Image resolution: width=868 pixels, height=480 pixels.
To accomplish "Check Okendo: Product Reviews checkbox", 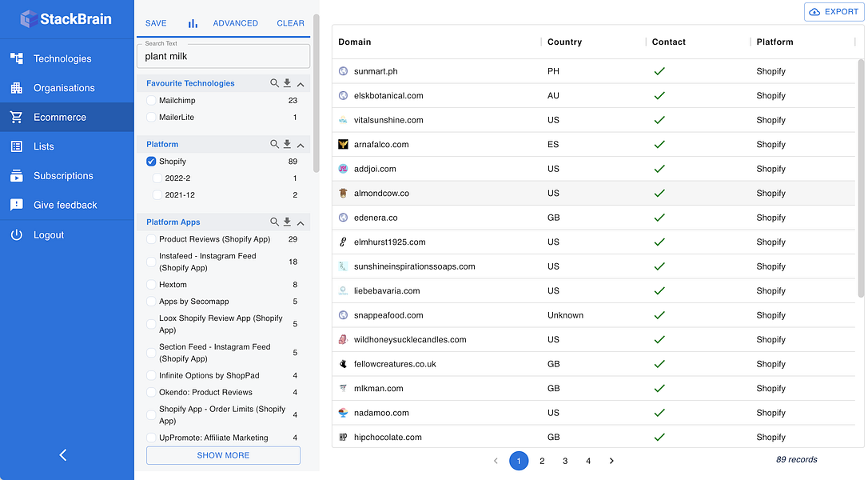I will pos(151,392).
